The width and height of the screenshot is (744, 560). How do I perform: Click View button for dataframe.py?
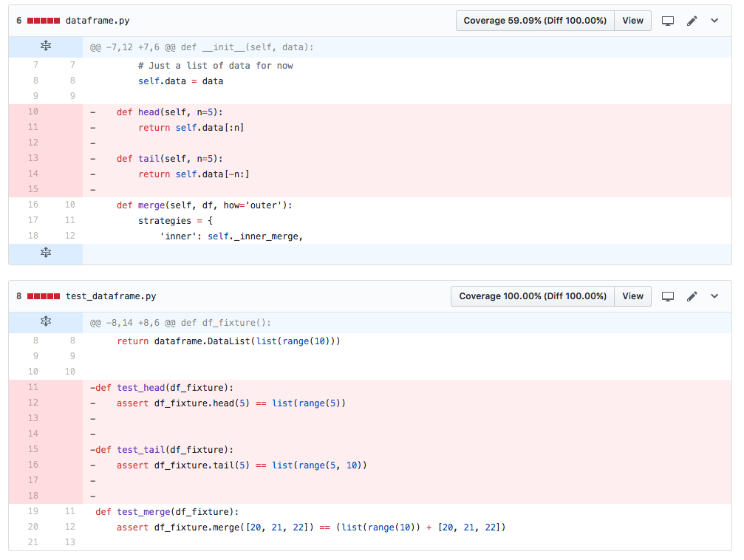pos(632,20)
